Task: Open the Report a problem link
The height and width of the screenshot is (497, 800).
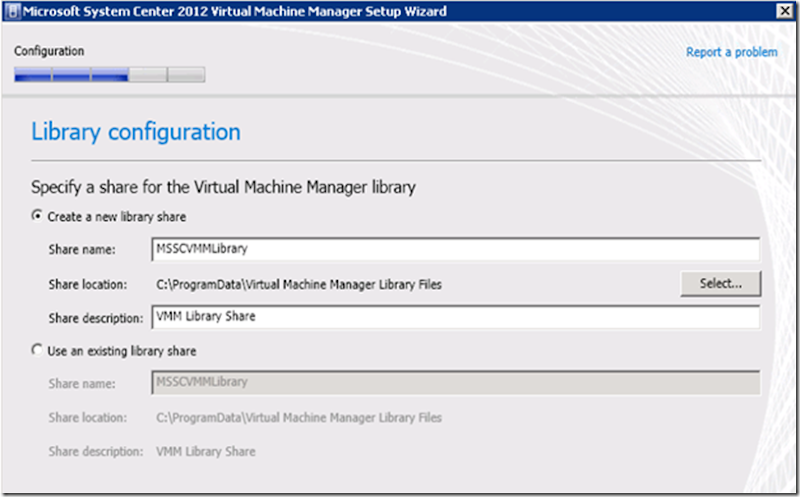Action: pyautogui.click(x=731, y=52)
